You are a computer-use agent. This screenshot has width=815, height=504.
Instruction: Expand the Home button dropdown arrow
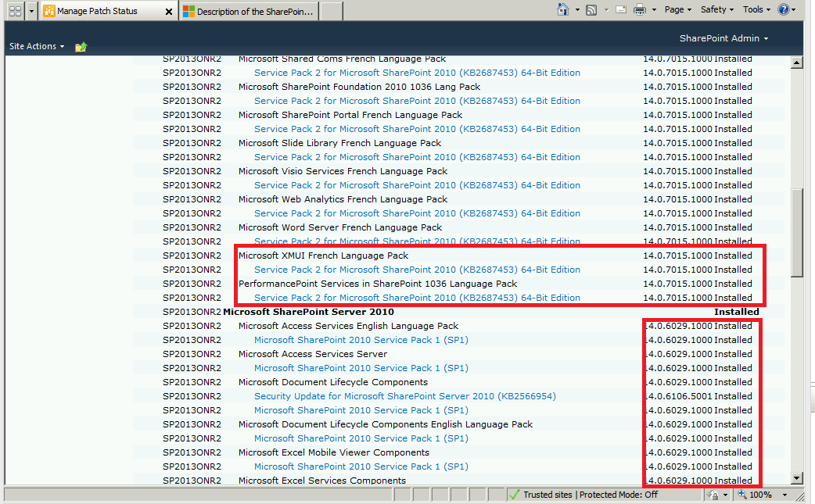[577, 10]
